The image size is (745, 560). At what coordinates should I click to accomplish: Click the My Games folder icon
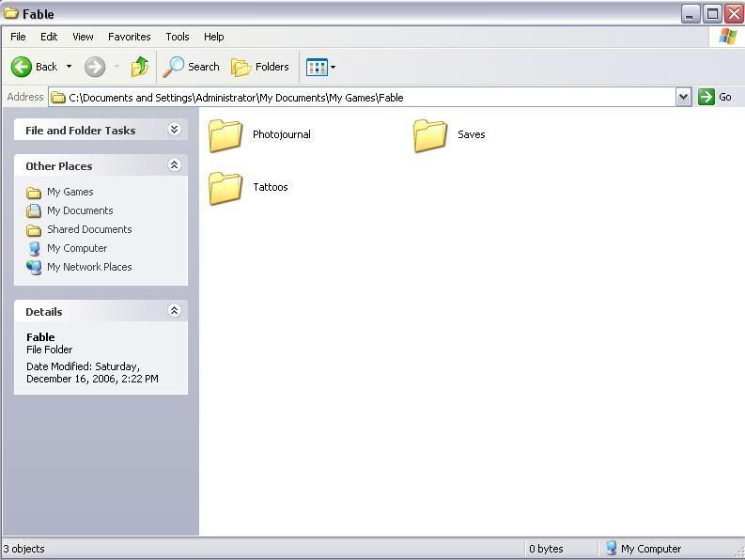(x=34, y=193)
